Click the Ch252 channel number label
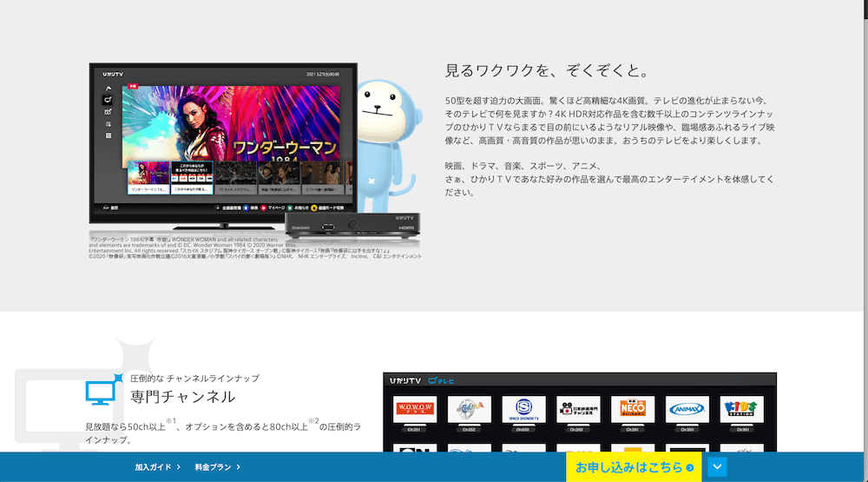This screenshot has width=868, height=482. 469,429
